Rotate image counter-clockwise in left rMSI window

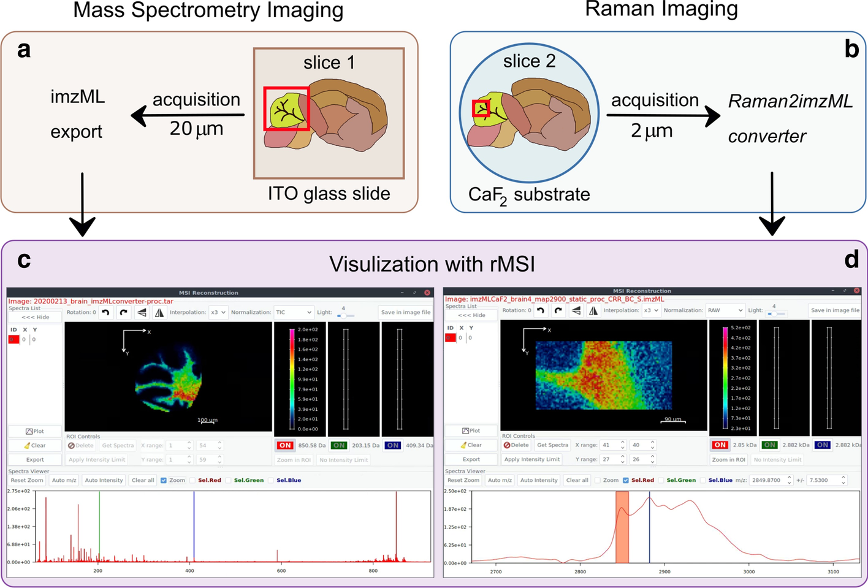coord(105,313)
